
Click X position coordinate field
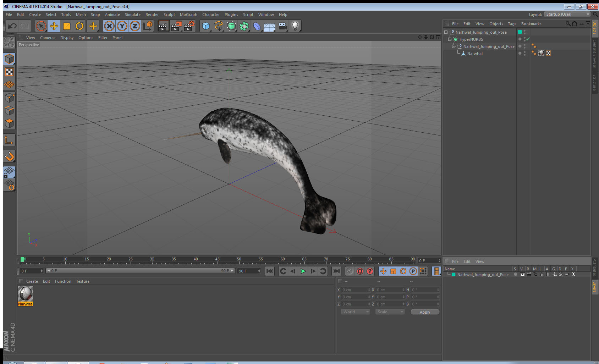click(x=356, y=290)
